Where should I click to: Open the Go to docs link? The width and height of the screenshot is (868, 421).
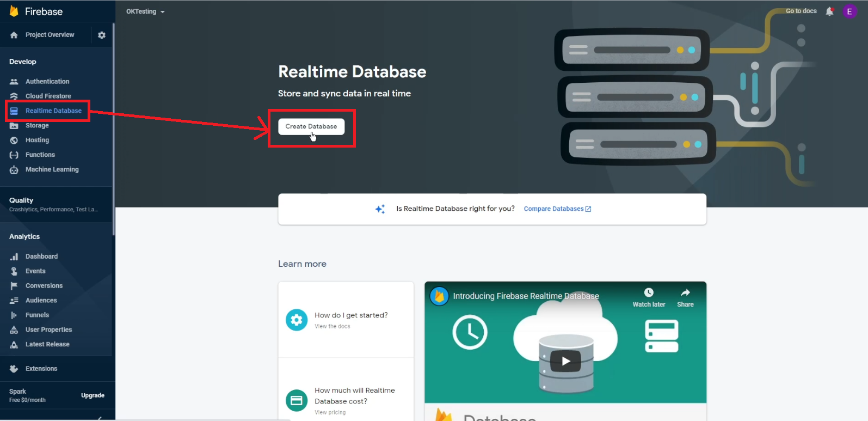click(x=801, y=11)
